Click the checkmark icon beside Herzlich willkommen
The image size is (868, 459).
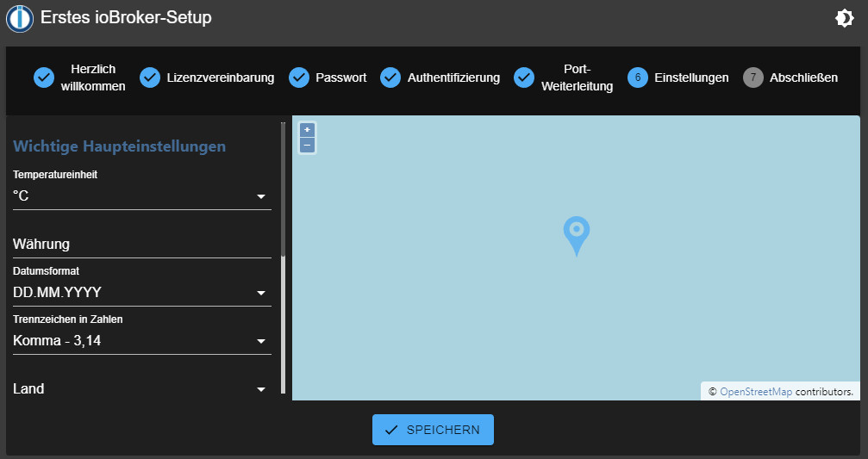(x=44, y=78)
